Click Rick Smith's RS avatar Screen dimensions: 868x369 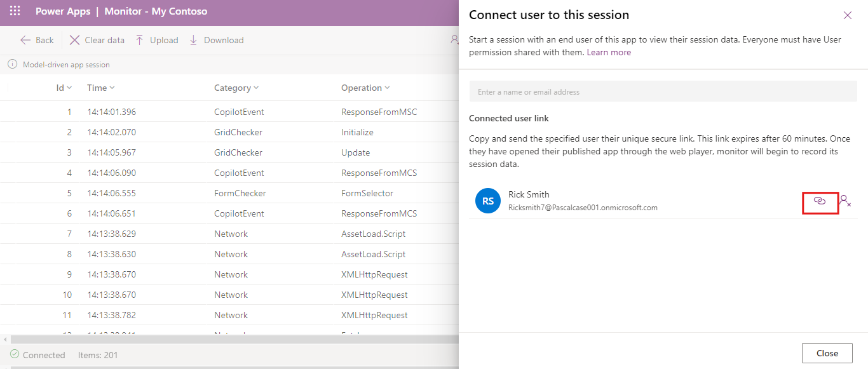[x=487, y=201]
